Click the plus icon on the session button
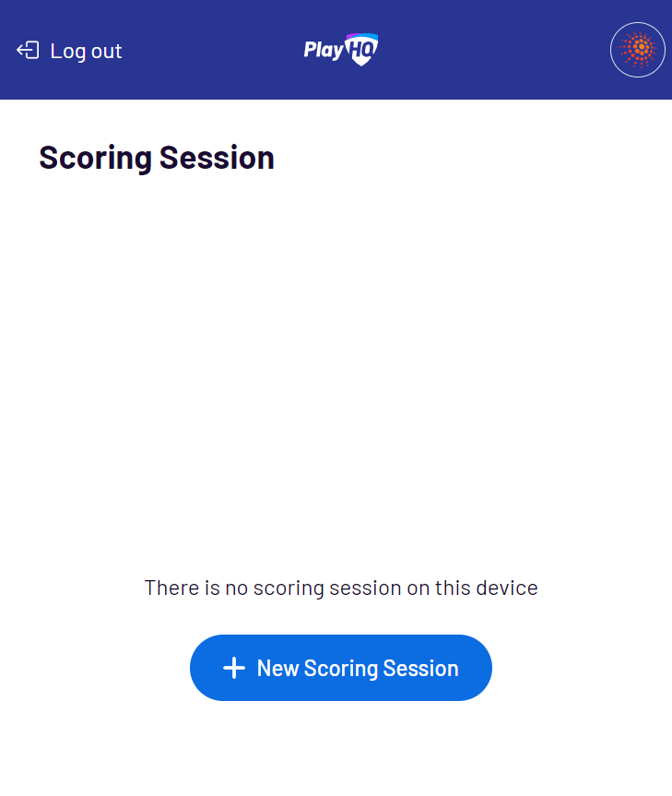The width and height of the screenshot is (672, 796). pos(235,667)
